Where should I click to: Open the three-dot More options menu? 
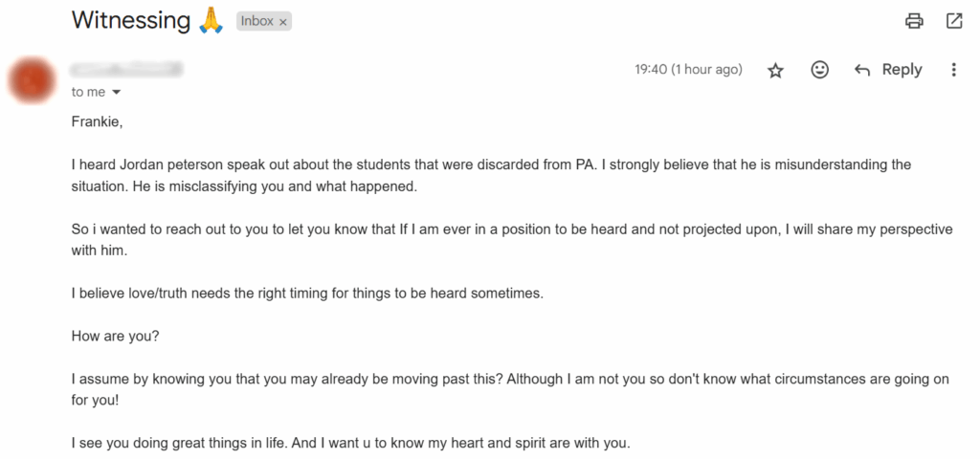tap(953, 70)
